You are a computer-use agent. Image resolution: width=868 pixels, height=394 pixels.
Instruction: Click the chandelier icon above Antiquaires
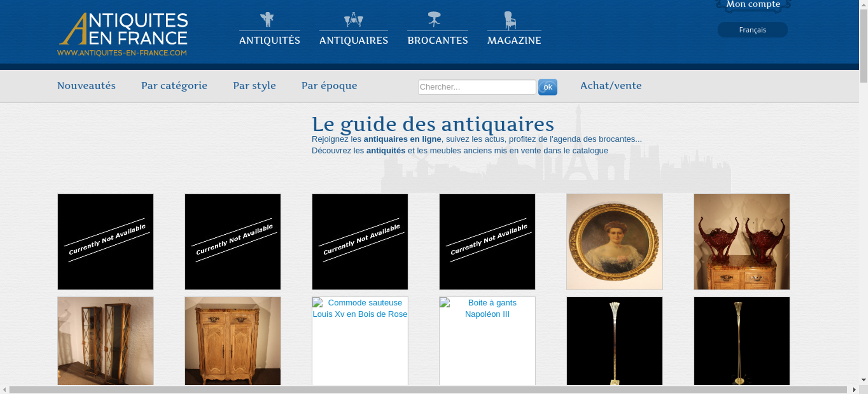coord(353,20)
